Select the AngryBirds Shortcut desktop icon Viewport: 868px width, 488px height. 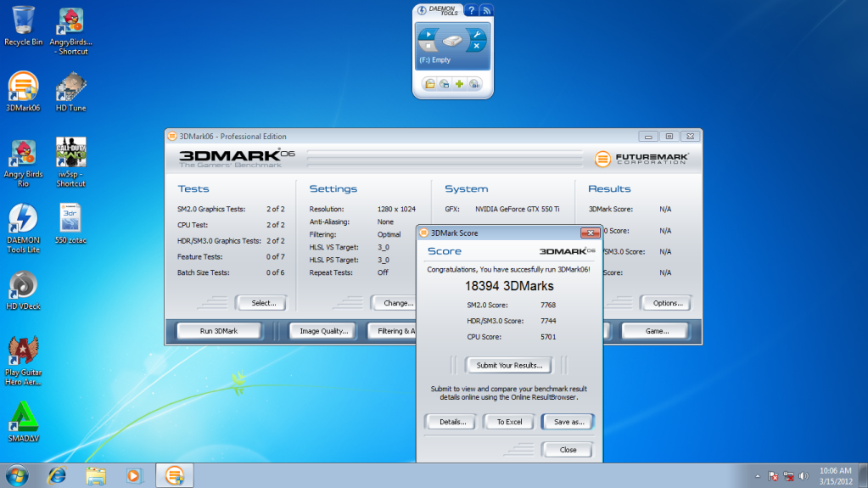tap(71, 31)
